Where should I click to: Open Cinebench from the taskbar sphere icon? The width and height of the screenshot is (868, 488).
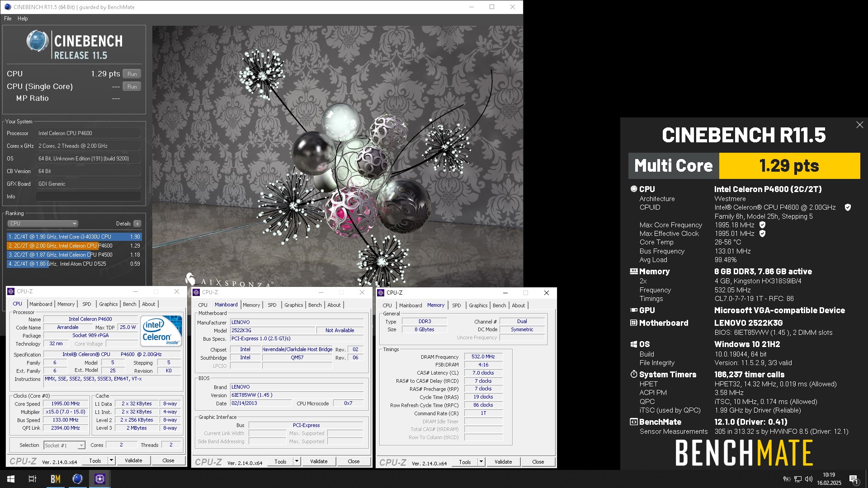tap(77, 479)
